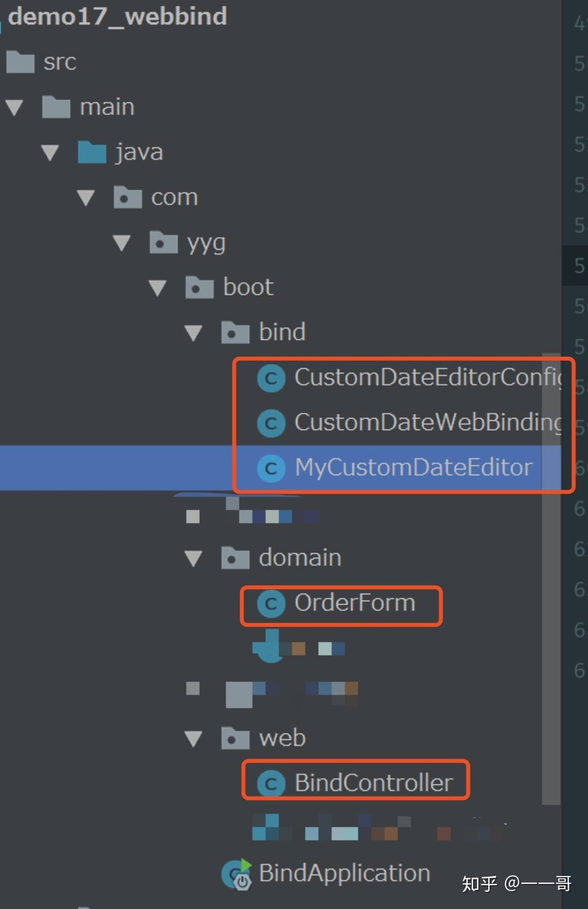Select the yyg package label
This screenshot has width=588, height=909.
(207, 244)
